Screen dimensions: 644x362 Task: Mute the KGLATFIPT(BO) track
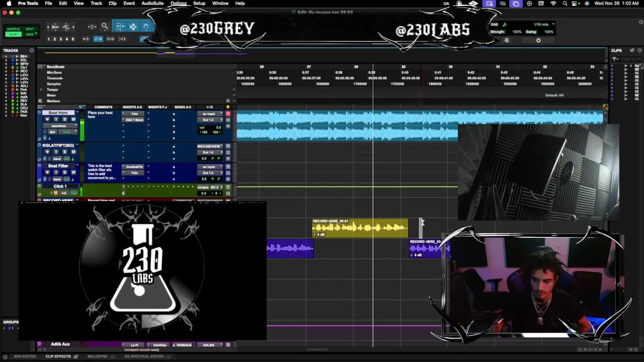coord(73,152)
